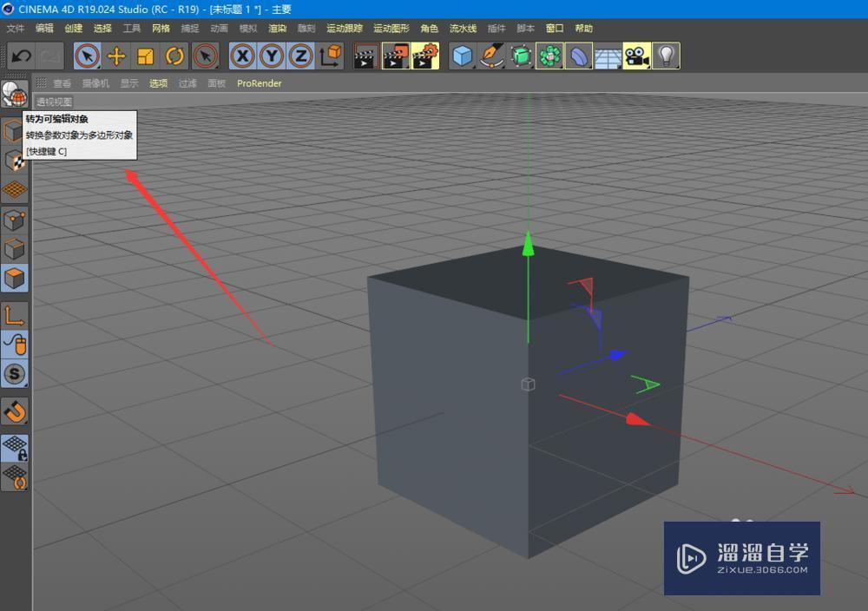Screen dimensions: 868x611
Task: Switch to Polygons mode
Action: click(x=15, y=278)
